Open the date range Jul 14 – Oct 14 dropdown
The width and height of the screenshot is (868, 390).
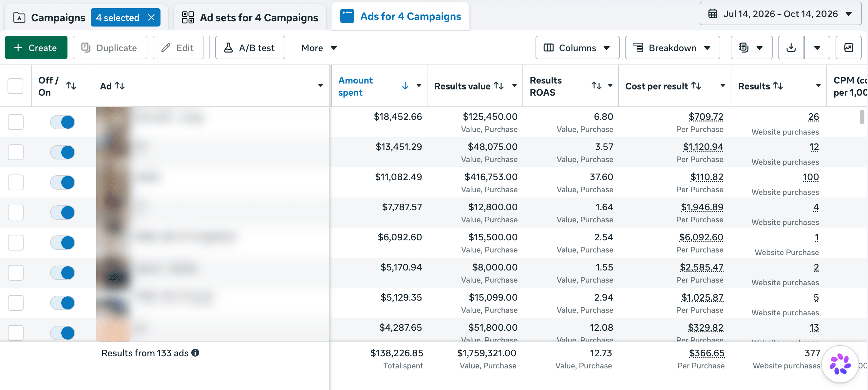point(781,14)
